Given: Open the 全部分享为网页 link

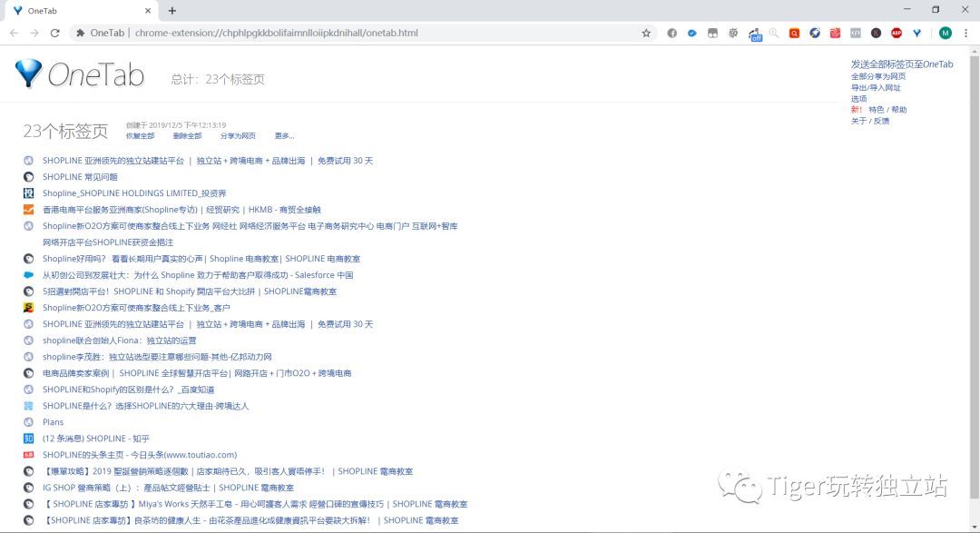Looking at the screenshot, I should coord(878,76).
